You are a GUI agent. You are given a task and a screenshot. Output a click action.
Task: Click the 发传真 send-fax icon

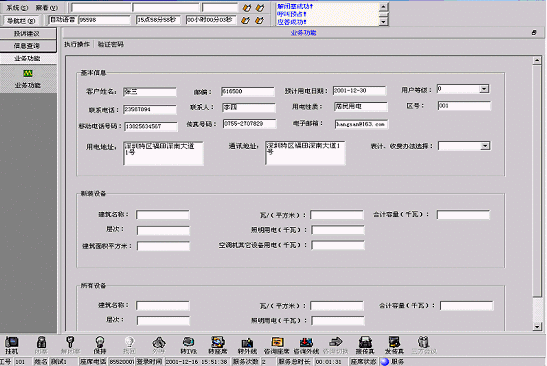(x=394, y=342)
